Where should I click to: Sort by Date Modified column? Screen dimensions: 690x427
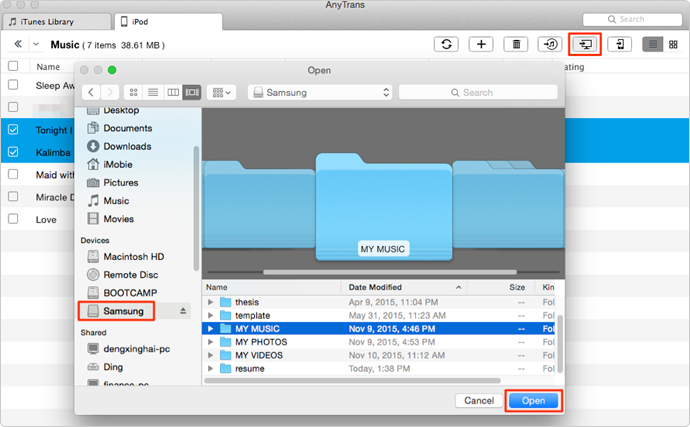coord(404,287)
